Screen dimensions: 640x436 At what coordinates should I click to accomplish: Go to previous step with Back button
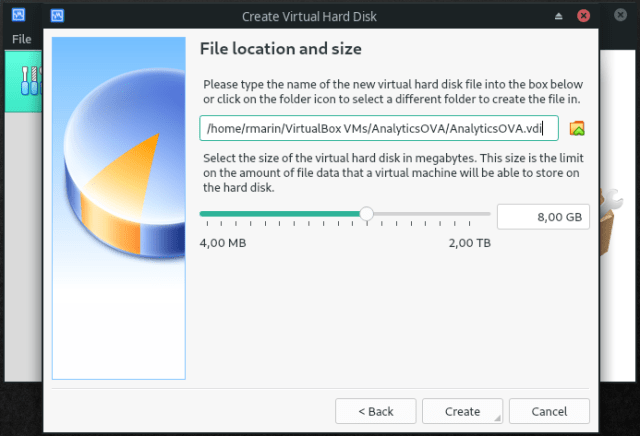click(376, 411)
